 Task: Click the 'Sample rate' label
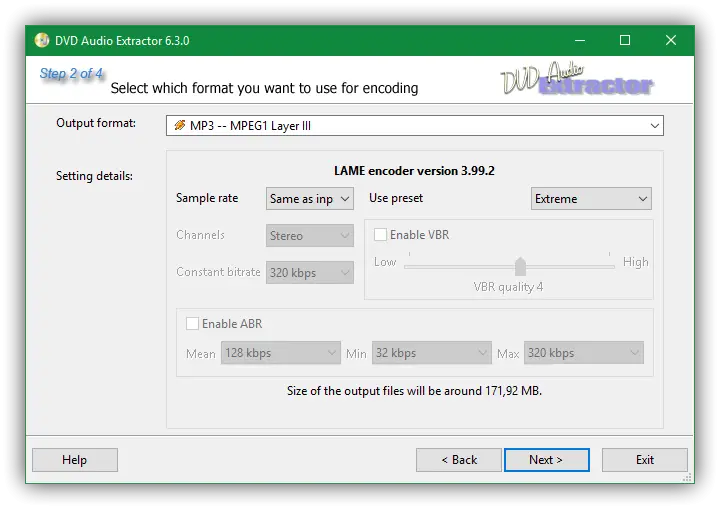(207, 198)
